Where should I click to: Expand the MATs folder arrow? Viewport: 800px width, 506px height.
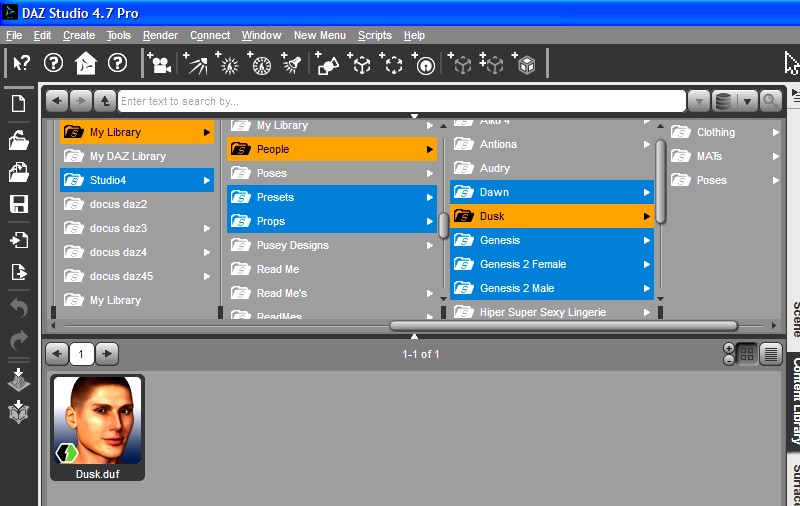pyautogui.click(x=776, y=156)
